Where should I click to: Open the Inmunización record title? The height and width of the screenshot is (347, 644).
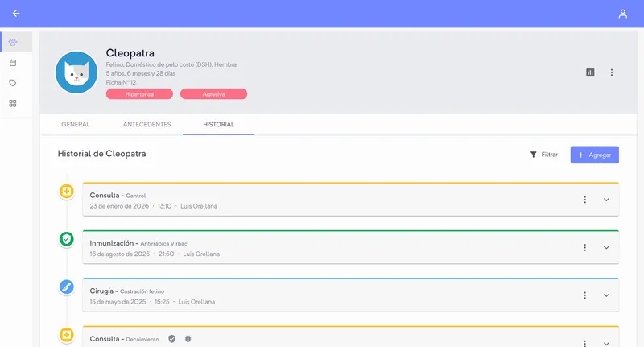coord(138,243)
